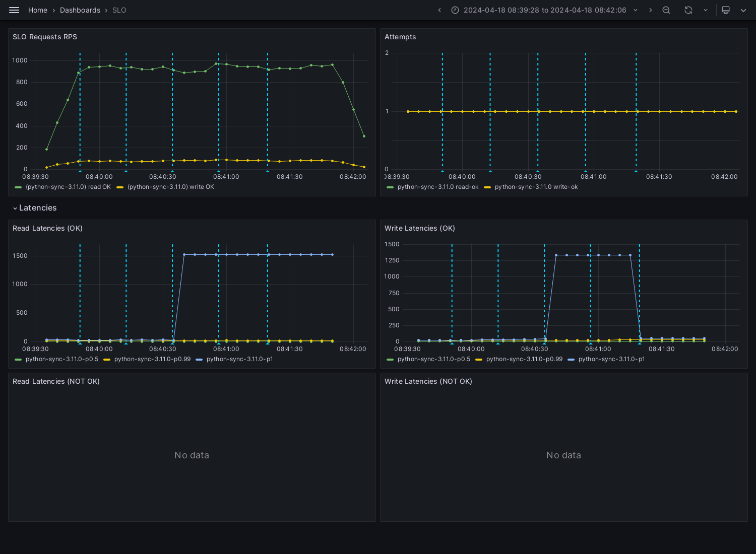Image resolution: width=756 pixels, height=554 pixels.
Task: Collapse the Latencies row
Action: [34, 208]
